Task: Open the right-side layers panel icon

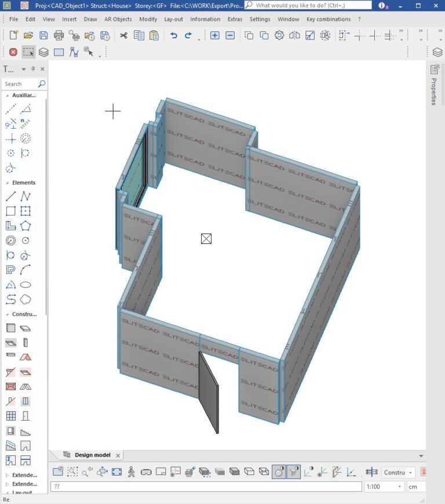Action: [437, 52]
